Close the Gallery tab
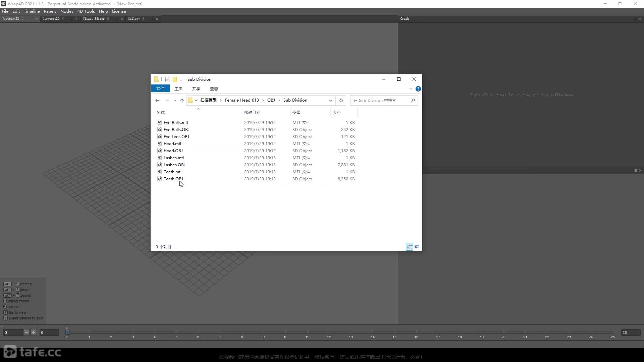The image size is (644, 362). (157, 19)
